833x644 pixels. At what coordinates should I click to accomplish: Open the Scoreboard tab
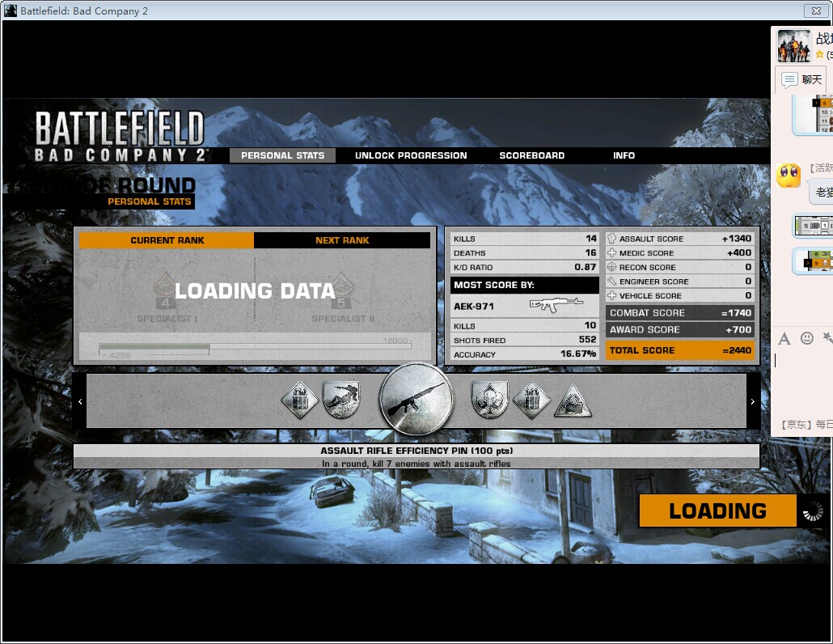(x=532, y=155)
